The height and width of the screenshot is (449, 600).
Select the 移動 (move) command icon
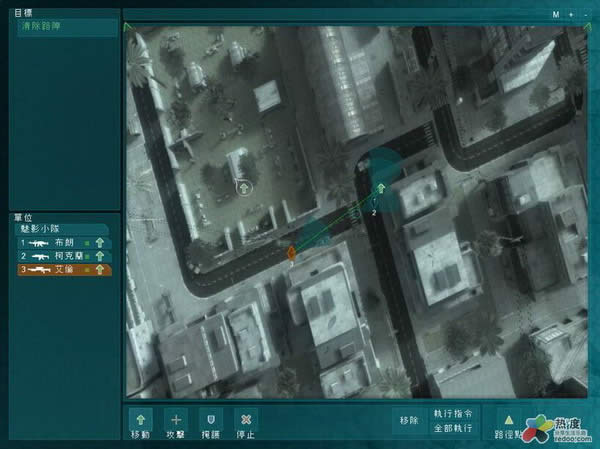(139, 420)
